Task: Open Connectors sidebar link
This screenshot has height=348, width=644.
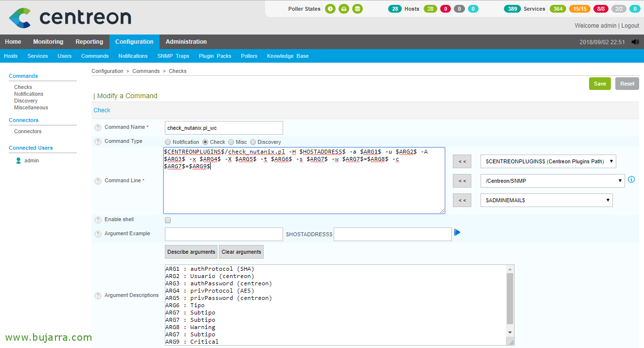Action: pyautogui.click(x=28, y=131)
